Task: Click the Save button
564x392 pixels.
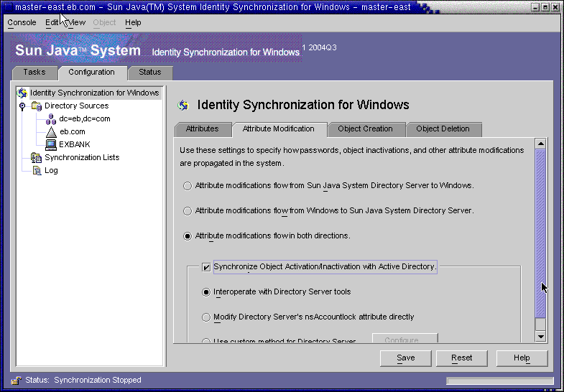Action: (x=406, y=358)
